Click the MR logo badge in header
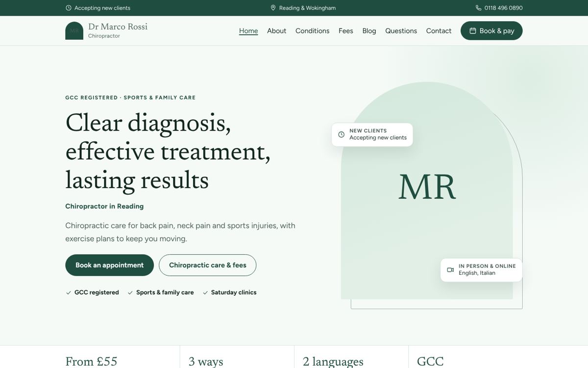The image size is (588, 368). click(74, 30)
